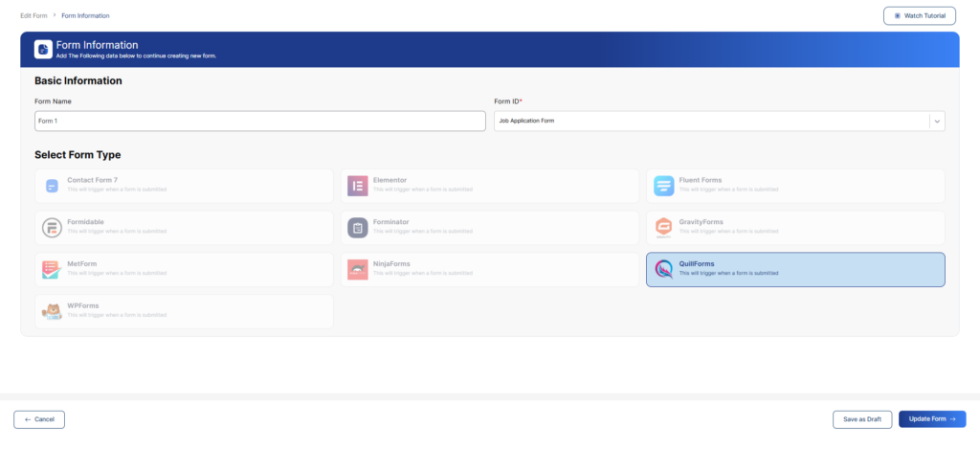Screen dimensions: 980x449
Task: Go to Edit Form breadcrumb
Action: point(33,16)
